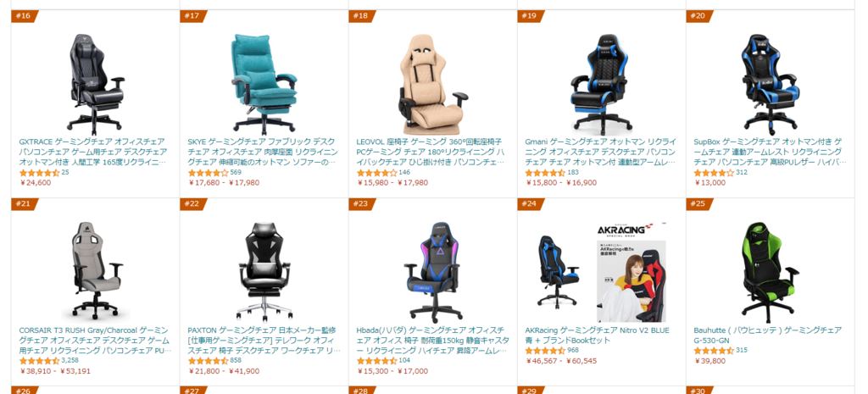Open the green Bauhutte chair image
Viewport: 868px width, 394px height.
click(770, 272)
